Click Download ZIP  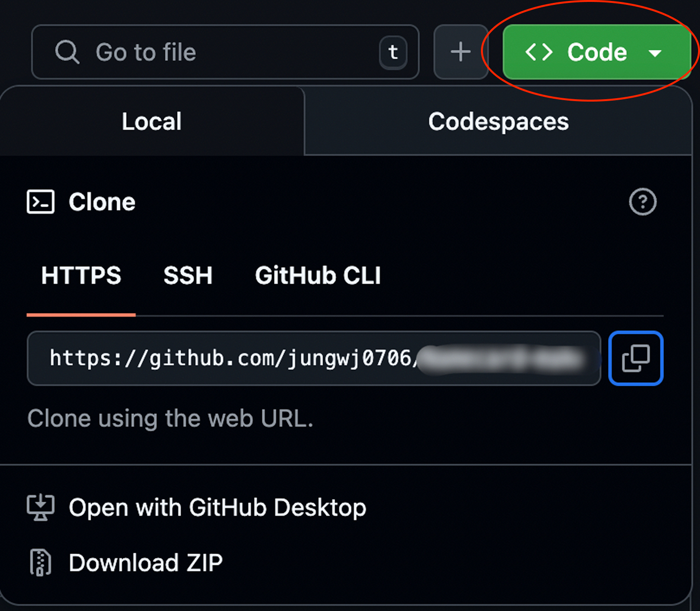[125, 562]
